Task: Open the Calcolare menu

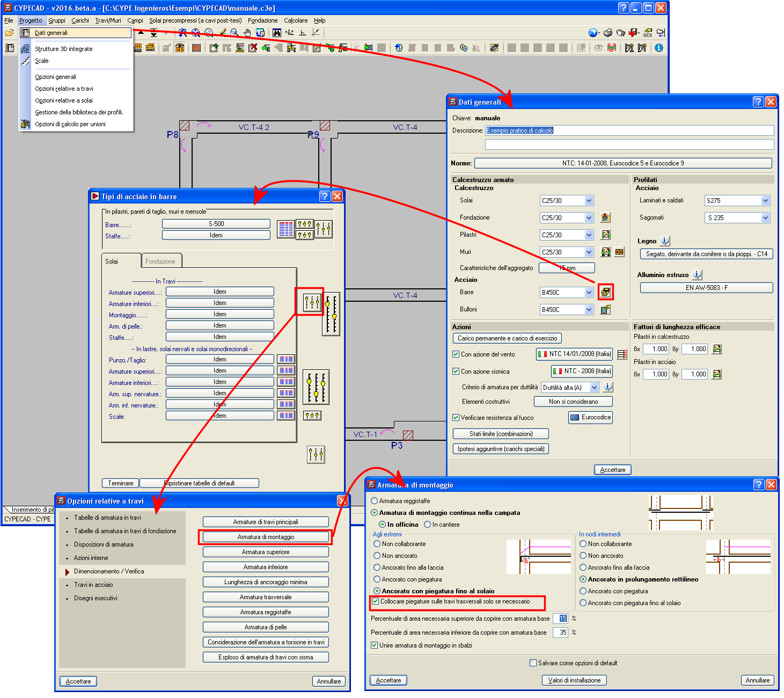Action: [296, 20]
